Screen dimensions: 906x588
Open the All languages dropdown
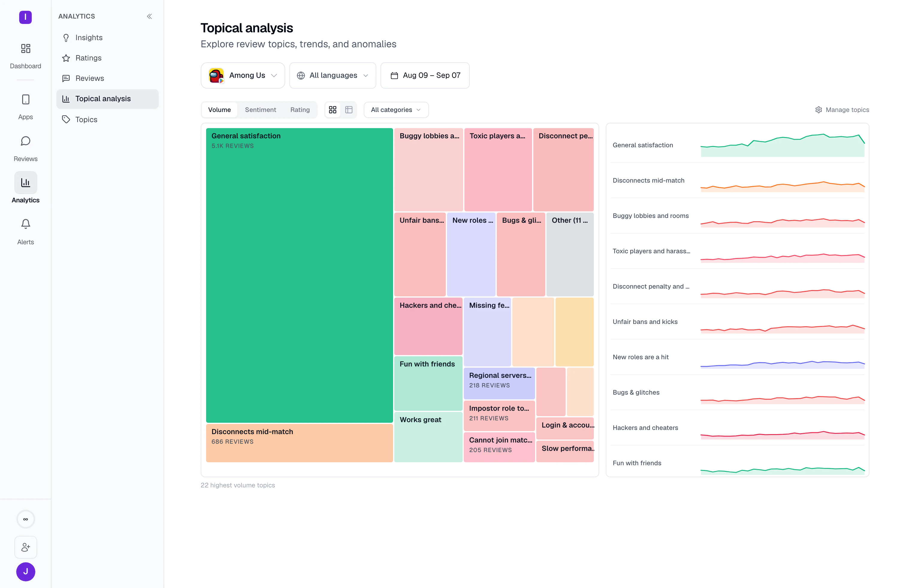333,76
